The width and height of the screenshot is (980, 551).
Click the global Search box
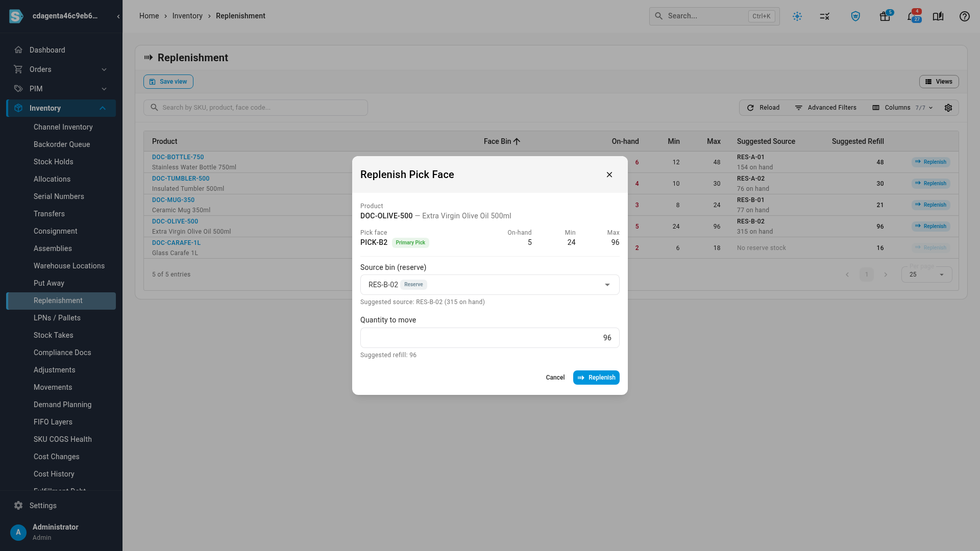click(714, 16)
